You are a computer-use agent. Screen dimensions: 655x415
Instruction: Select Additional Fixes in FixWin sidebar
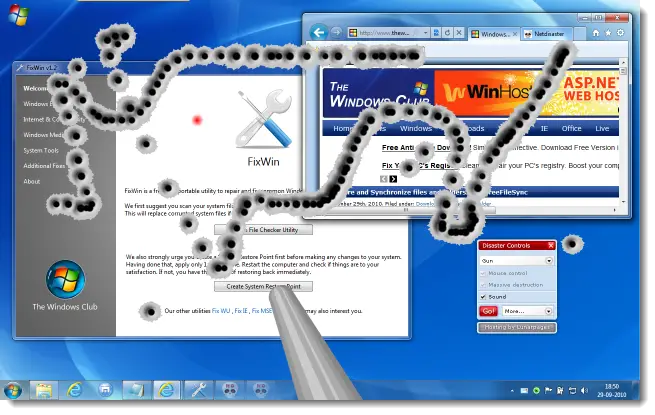(44, 165)
